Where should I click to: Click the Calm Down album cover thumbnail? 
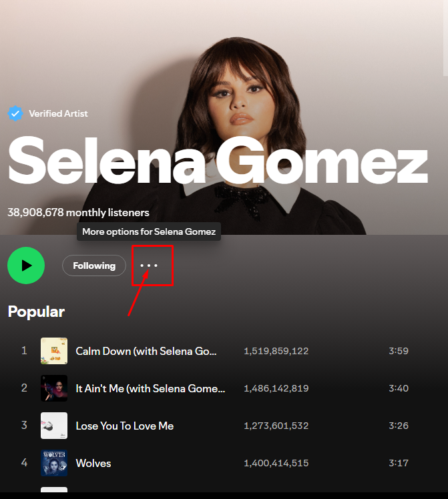[54, 351]
